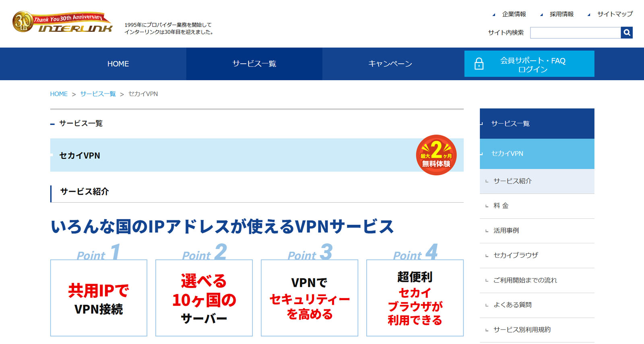Click Point 1 共用IPでVPN接続 card
Screen dimensions: 644x344
click(99, 298)
